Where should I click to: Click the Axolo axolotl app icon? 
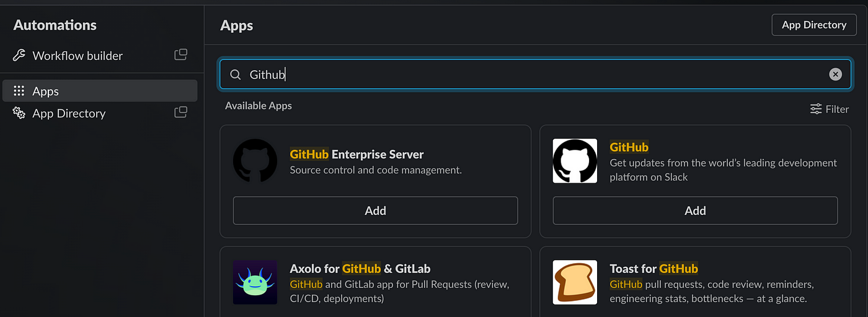pyautogui.click(x=255, y=282)
